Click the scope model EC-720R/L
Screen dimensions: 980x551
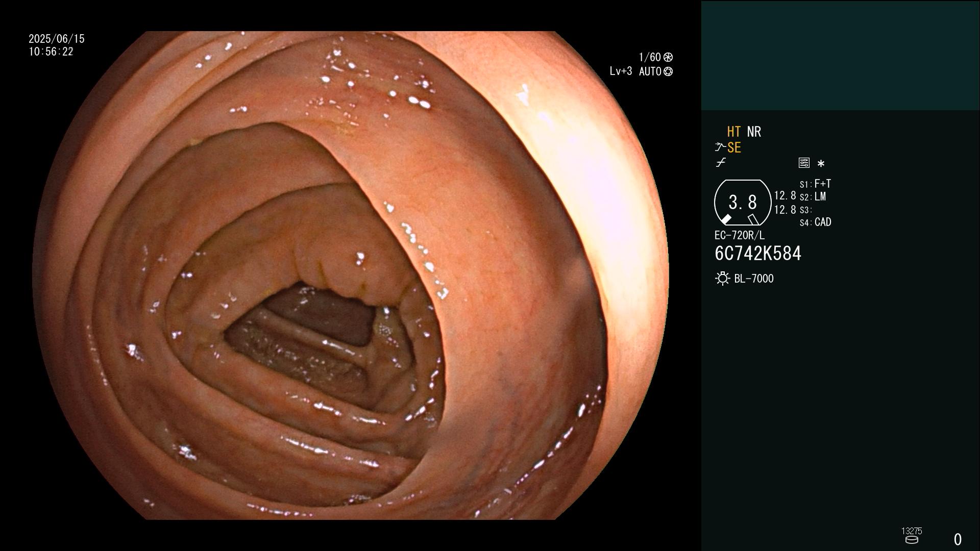coord(740,236)
